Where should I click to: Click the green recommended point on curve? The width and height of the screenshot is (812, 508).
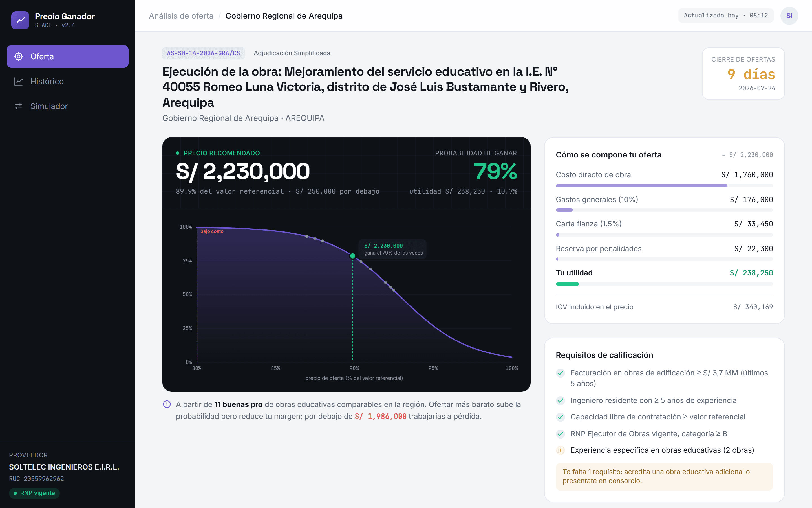tap(352, 256)
